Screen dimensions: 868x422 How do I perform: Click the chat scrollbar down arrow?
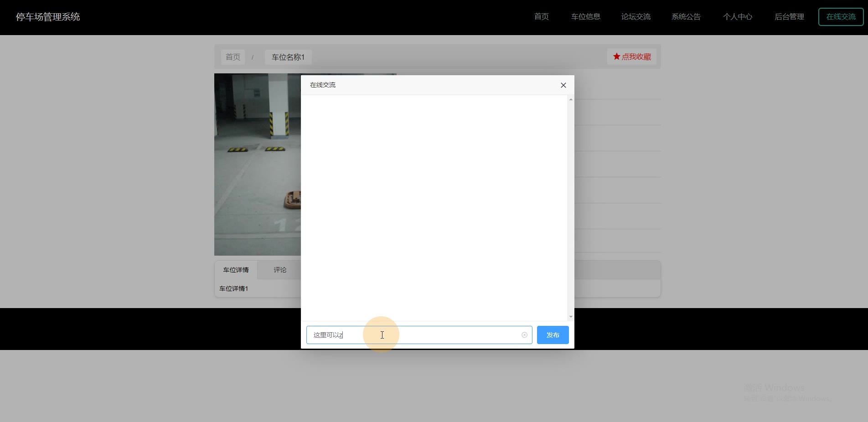571,317
